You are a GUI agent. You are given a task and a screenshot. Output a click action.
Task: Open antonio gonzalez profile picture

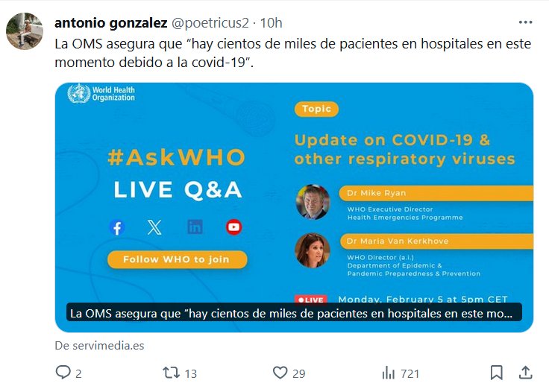click(x=25, y=31)
